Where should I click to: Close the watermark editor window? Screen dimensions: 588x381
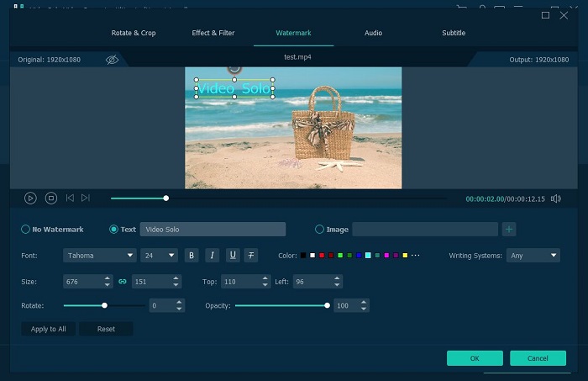click(564, 15)
